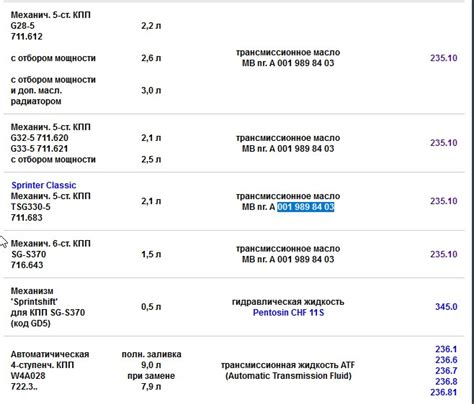The height and width of the screenshot is (404, 474).
Task: Open the 236.8 specification link
Action: pyautogui.click(x=446, y=382)
